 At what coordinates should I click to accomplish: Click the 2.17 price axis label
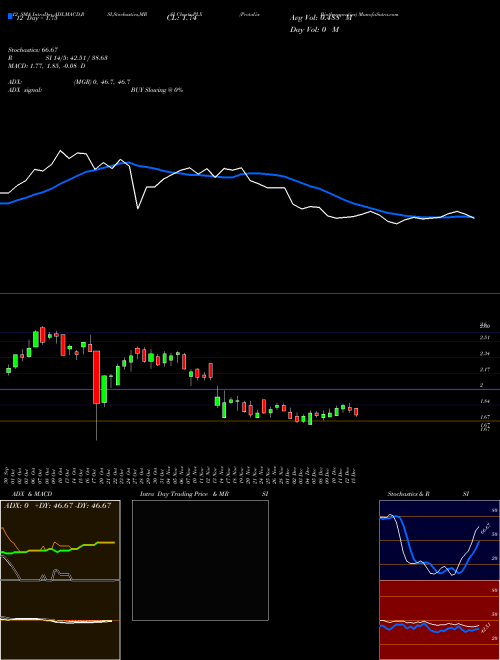[485, 370]
